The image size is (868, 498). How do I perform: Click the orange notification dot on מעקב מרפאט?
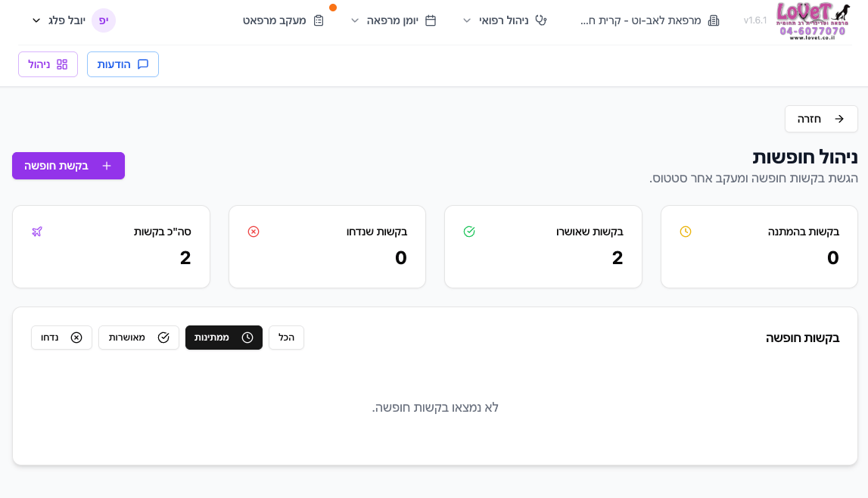click(x=333, y=8)
